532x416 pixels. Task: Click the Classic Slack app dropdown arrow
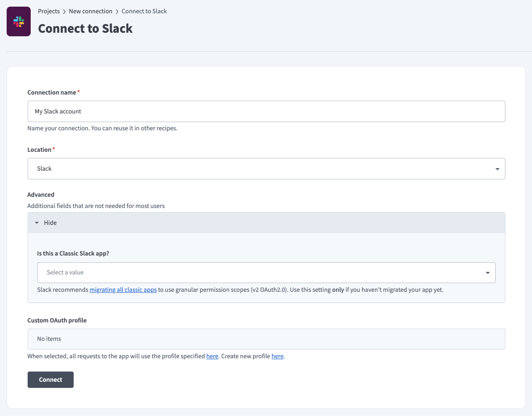tap(487, 272)
